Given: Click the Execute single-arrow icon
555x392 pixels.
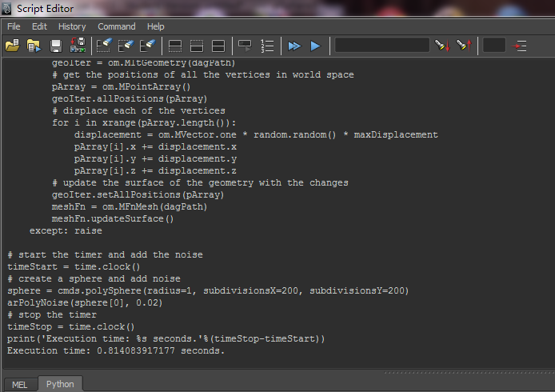Looking at the screenshot, I should click(315, 46).
